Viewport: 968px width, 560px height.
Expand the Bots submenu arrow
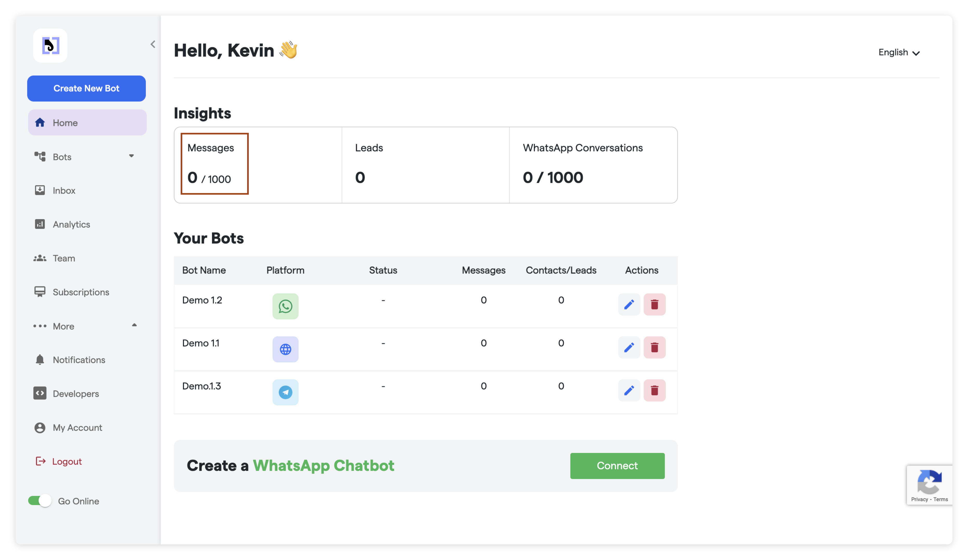point(131,156)
